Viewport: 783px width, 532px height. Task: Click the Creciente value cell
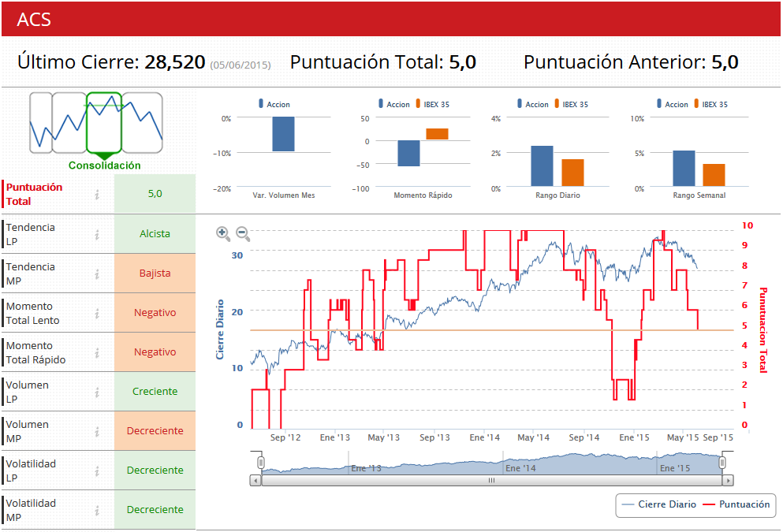click(155, 391)
